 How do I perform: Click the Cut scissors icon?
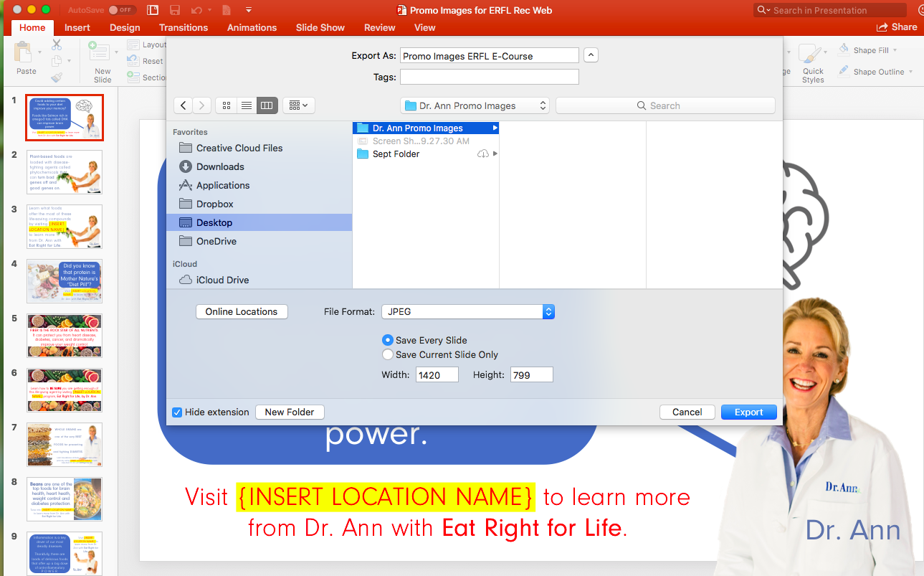(x=57, y=44)
